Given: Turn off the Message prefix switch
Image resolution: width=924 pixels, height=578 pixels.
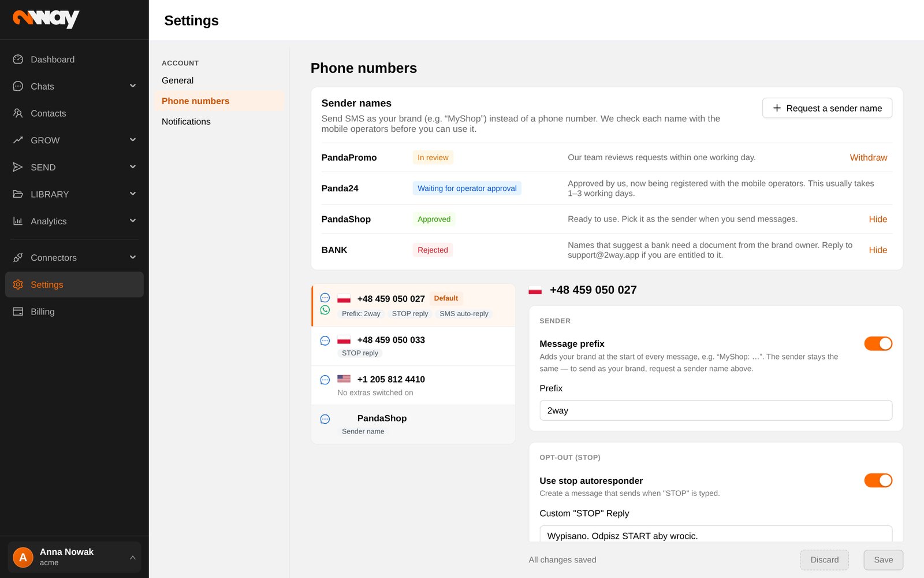Looking at the screenshot, I should pos(878,344).
